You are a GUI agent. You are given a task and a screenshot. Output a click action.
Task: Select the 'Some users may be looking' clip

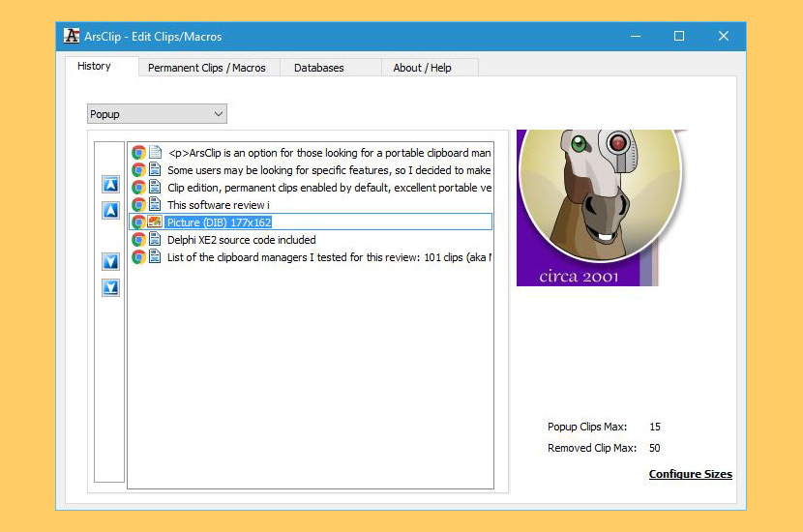click(x=329, y=170)
